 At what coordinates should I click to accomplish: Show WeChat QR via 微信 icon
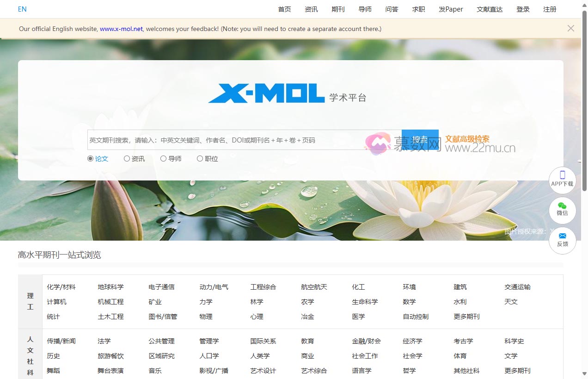pyautogui.click(x=562, y=211)
